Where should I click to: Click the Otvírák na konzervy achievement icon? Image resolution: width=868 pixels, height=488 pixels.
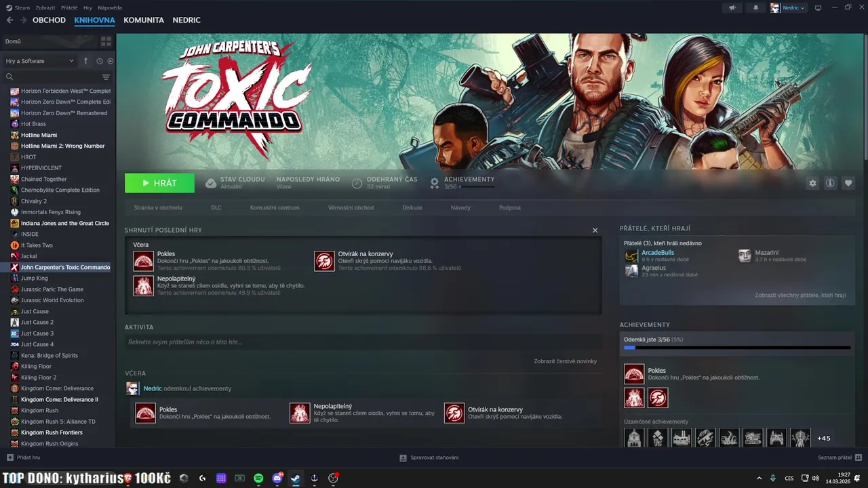click(x=324, y=261)
